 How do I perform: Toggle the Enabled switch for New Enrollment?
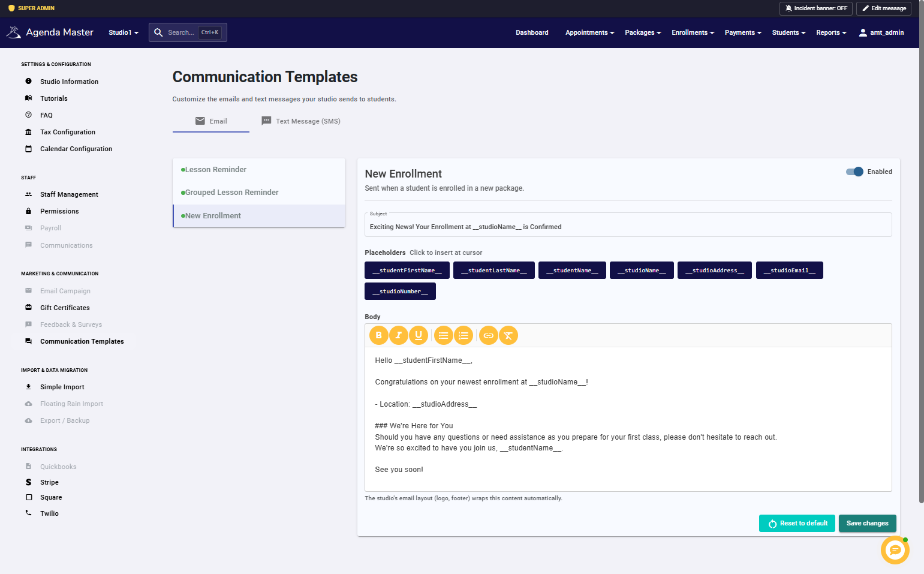click(854, 172)
